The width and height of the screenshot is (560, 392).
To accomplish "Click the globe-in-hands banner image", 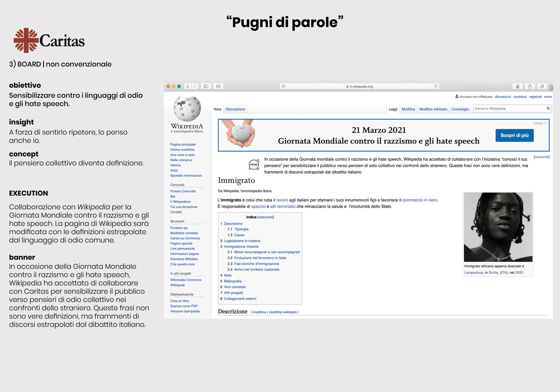I will point(239,134).
